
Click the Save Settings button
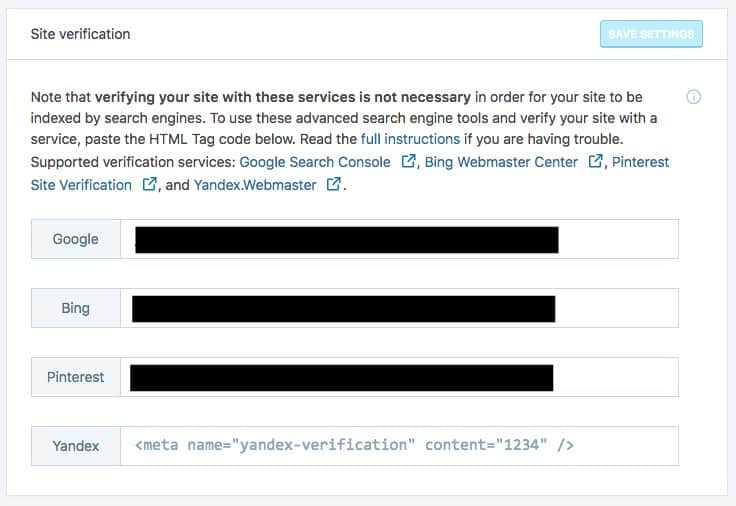click(651, 34)
